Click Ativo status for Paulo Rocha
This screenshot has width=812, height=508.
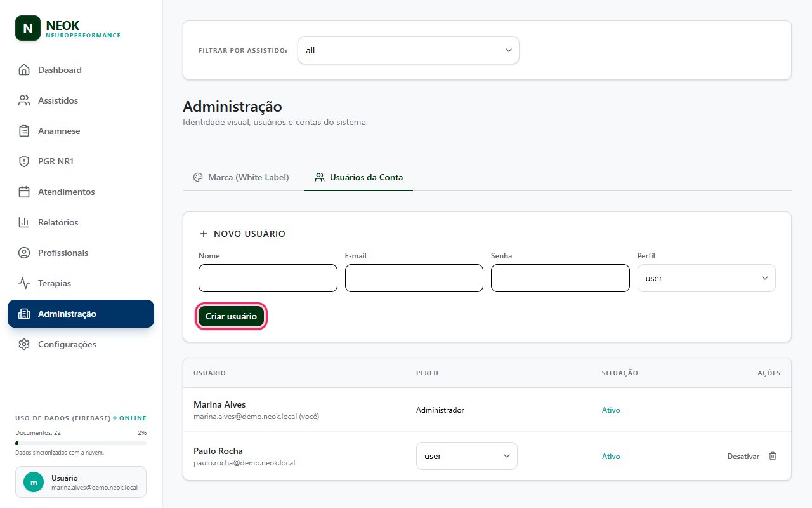click(611, 457)
